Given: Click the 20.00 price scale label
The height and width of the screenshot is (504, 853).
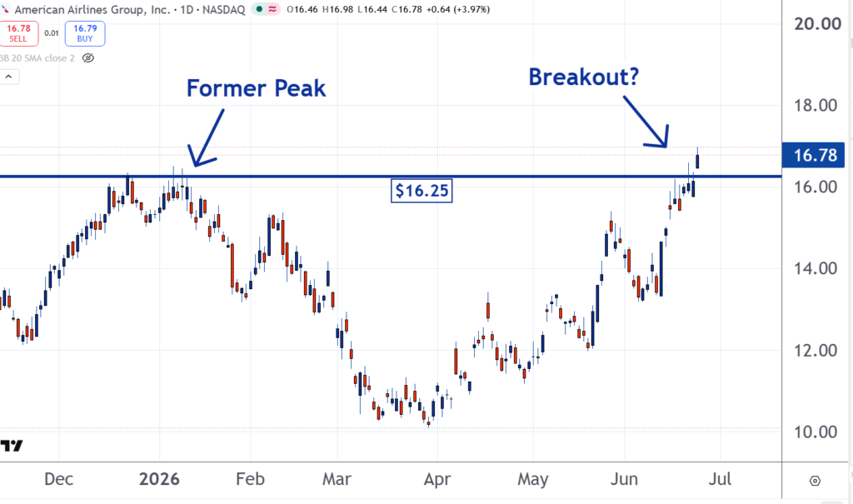Looking at the screenshot, I should [817, 24].
